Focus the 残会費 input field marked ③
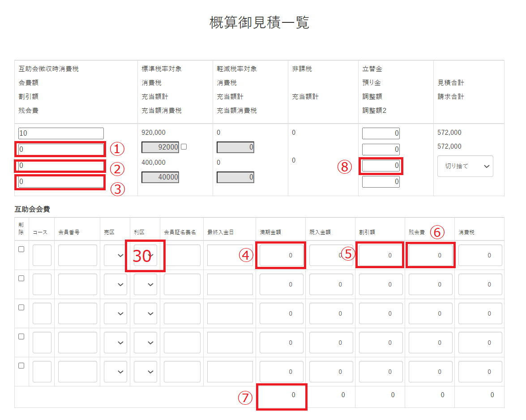The height and width of the screenshot is (420, 526). [61, 182]
